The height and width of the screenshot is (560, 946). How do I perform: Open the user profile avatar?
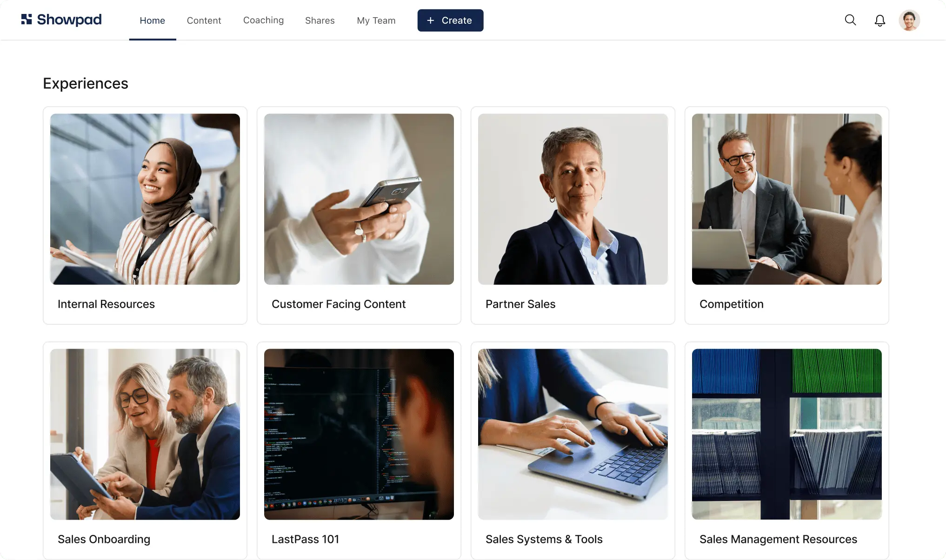[x=909, y=20]
